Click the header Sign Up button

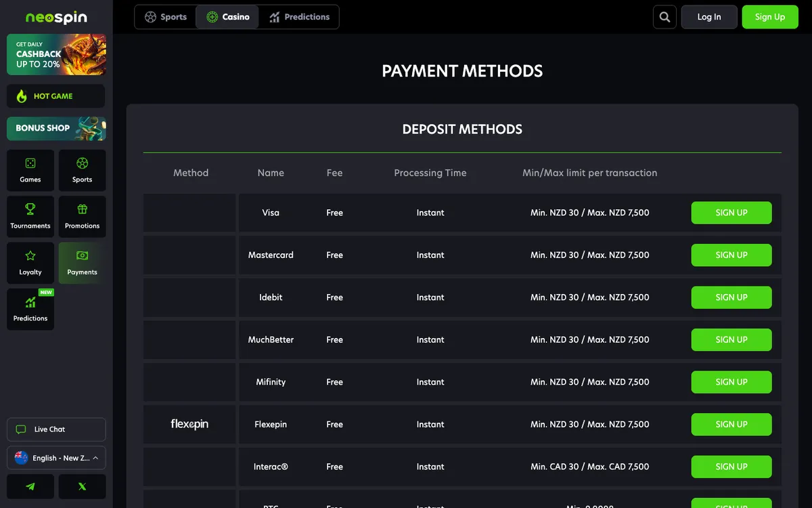(x=770, y=17)
